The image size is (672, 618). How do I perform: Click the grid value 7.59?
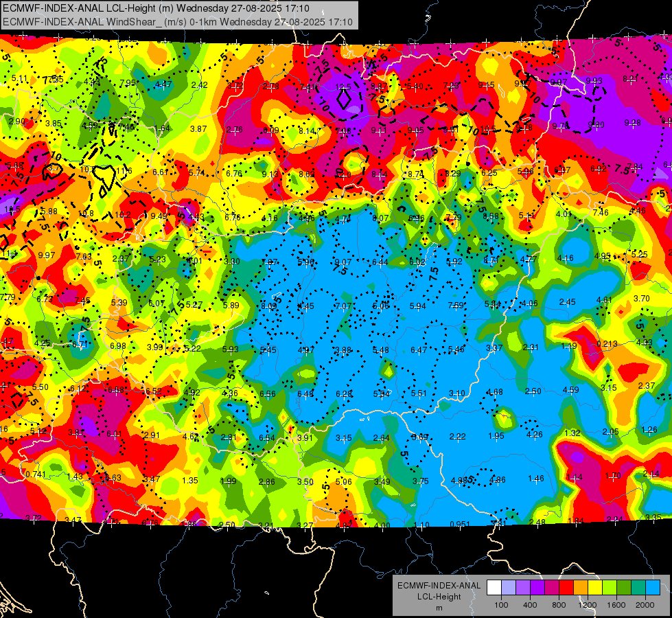pyautogui.click(x=456, y=306)
